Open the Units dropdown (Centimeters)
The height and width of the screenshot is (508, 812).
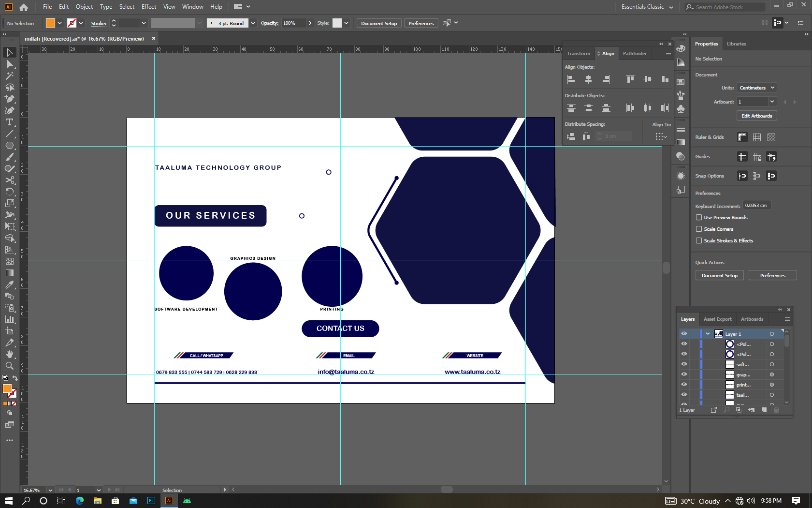(x=756, y=88)
